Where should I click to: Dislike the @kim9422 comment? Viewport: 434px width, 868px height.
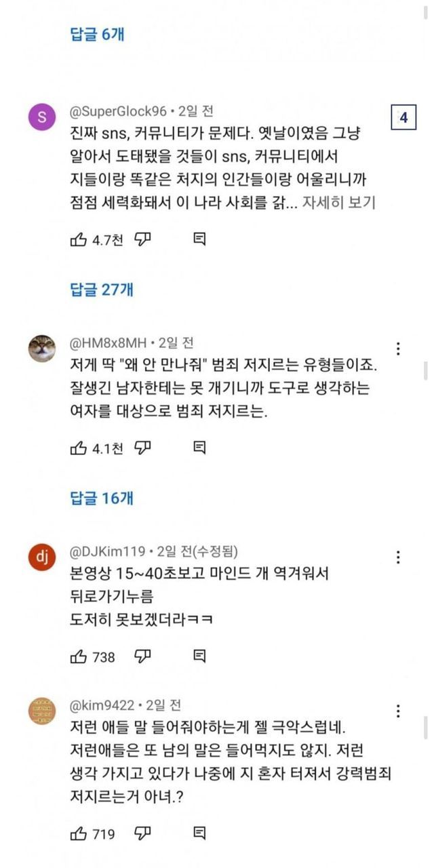coord(142,833)
